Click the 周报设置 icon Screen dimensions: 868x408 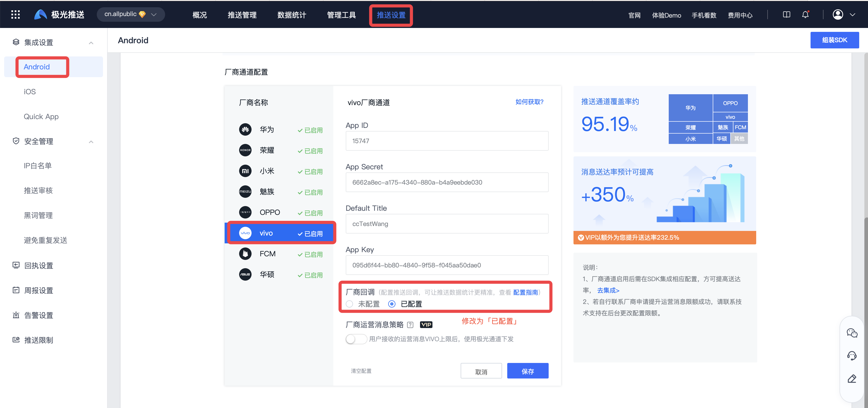point(16,290)
